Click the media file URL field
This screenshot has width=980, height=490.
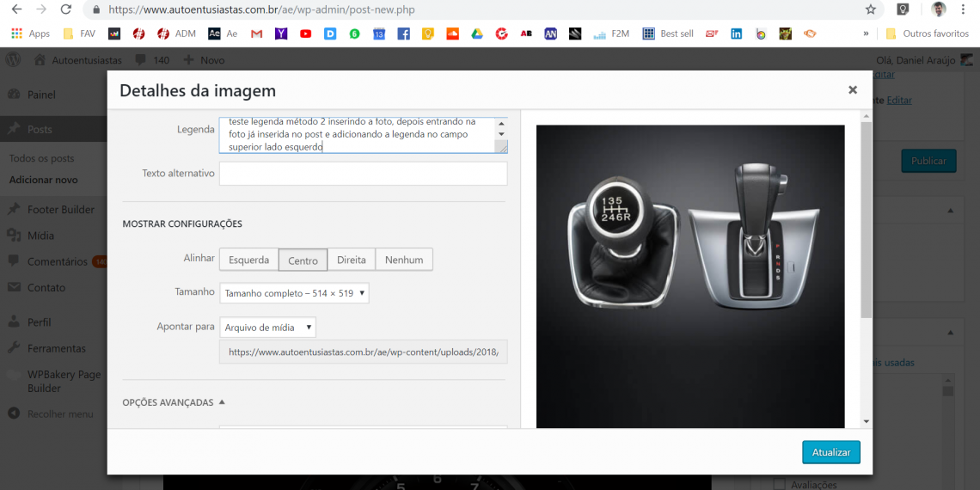coord(363,352)
